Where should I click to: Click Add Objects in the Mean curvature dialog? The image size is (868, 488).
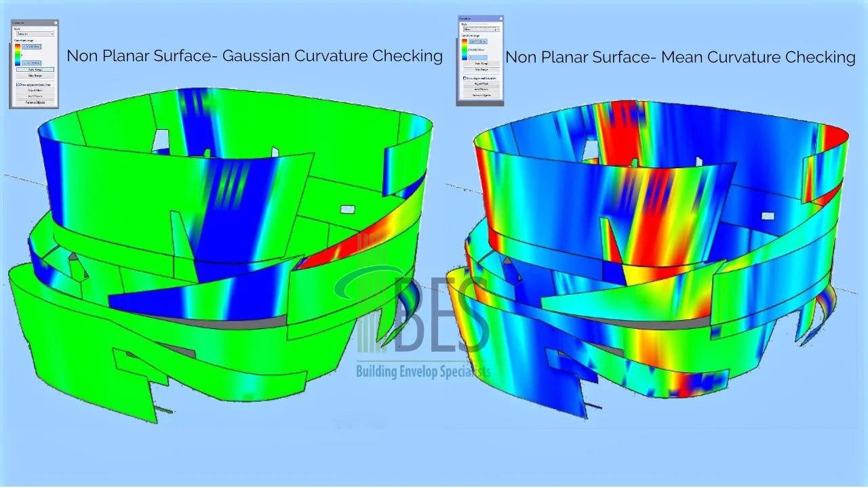pos(481,89)
